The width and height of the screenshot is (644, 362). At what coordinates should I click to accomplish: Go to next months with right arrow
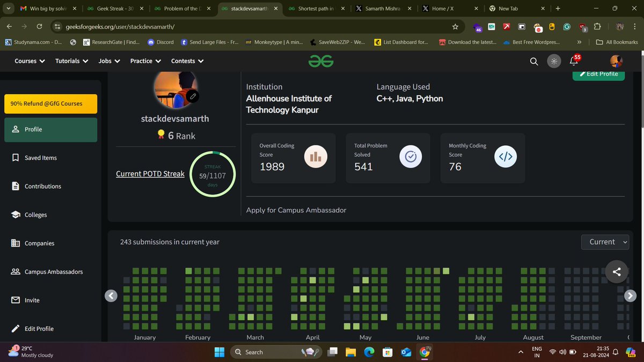click(631, 295)
